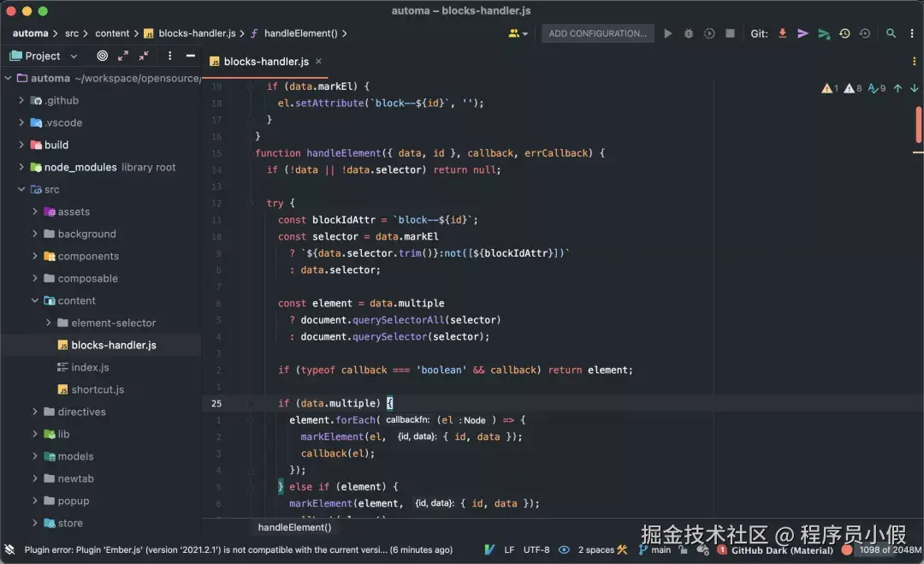Open Git branch main widget
The width and height of the screenshot is (924, 564).
[x=654, y=549]
